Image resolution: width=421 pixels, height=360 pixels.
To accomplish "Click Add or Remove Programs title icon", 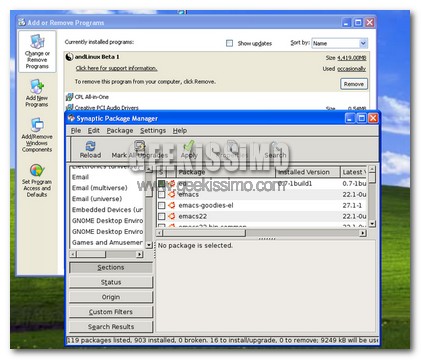I will click(x=22, y=22).
